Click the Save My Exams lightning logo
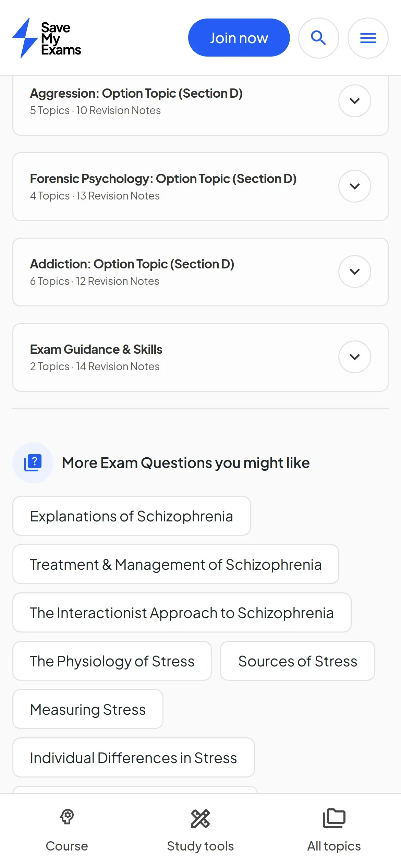Image resolution: width=401 pixels, height=868 pixels. click(25, 38)
